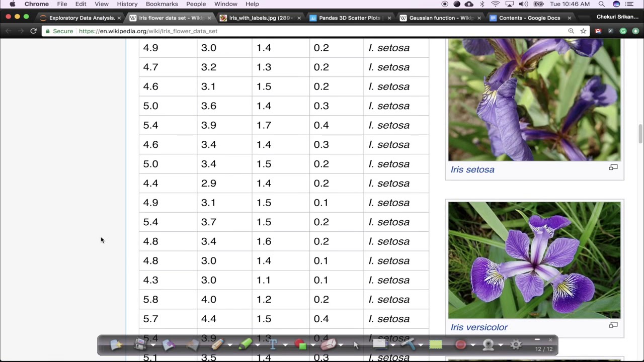Open the History menu
The image size is (644, 362).
(x=127, y=4)
